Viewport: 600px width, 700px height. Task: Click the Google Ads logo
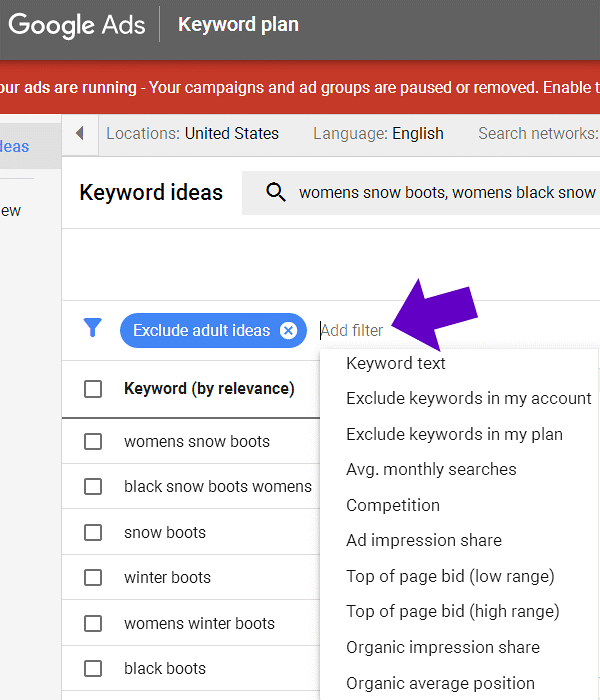(x=77, y=25)
